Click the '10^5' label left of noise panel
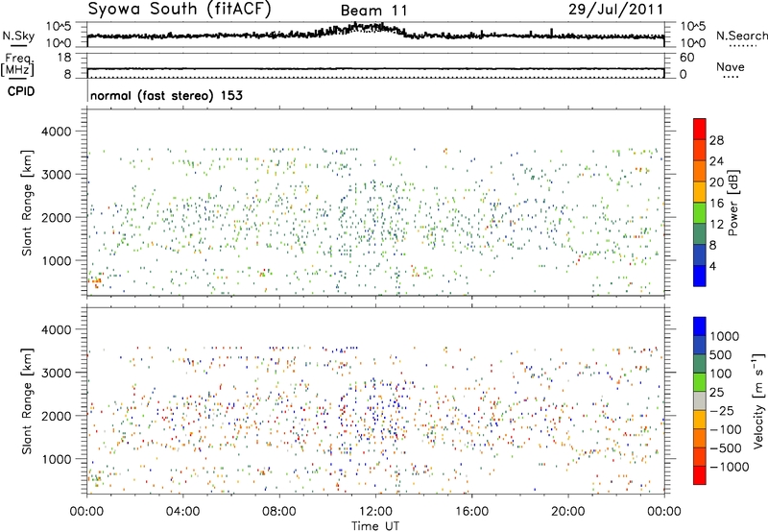Image resolution: width=768 pixels, height=532 pixels. tap(59, 27)
